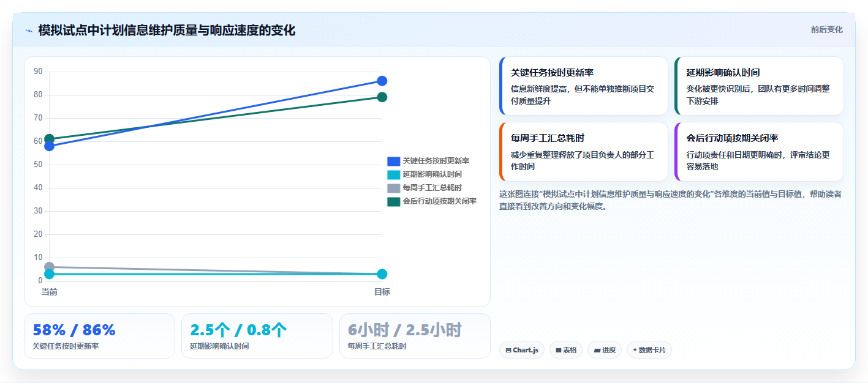This screenshot has width=868, height=383.
Task: Open the 关键任务按时更新率 description card
Action: [584, 86]
